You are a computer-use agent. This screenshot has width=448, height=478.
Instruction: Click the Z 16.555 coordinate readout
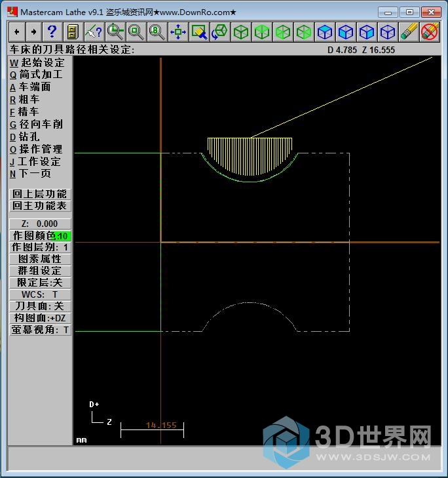[x=379, y=50]
